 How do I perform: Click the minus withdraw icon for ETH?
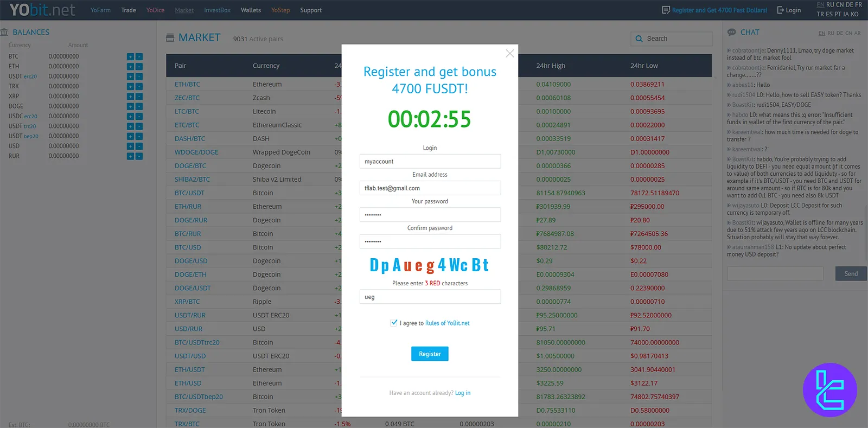click(x=139, y=66)
